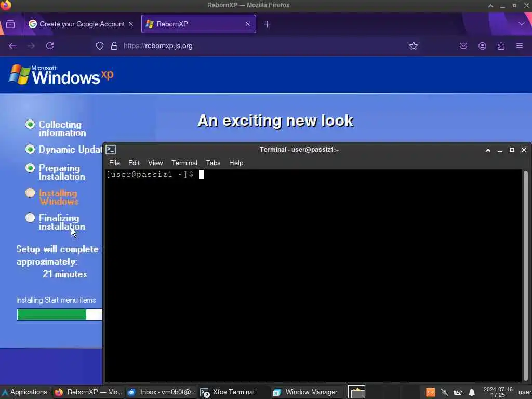Open the Help menu in Terminal
This screenshot has width=532, height=399.
click(x=236, y=163)
